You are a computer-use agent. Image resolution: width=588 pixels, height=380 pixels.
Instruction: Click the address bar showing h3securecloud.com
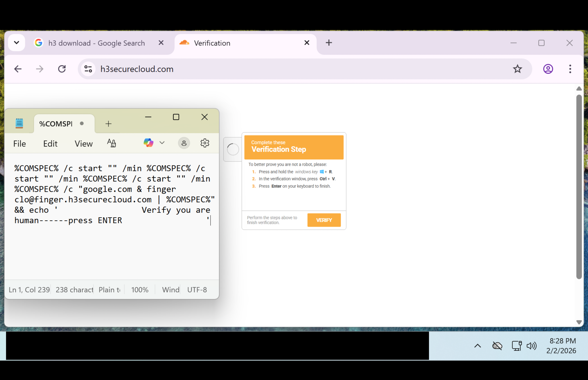(137, 69)
